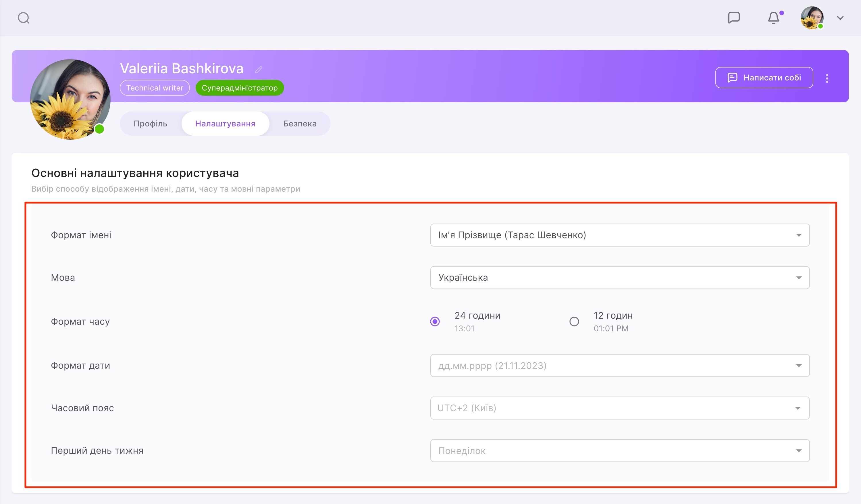Click the Написати собі button
This screenshot has height=504, width=861.
pyautogui.click(x=764, y=78)
